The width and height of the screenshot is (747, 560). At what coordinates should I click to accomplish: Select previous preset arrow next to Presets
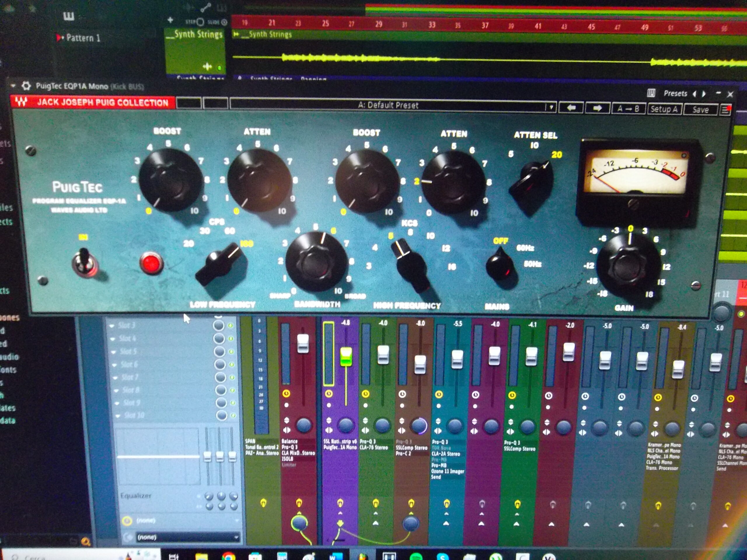[x=695, y=94]
